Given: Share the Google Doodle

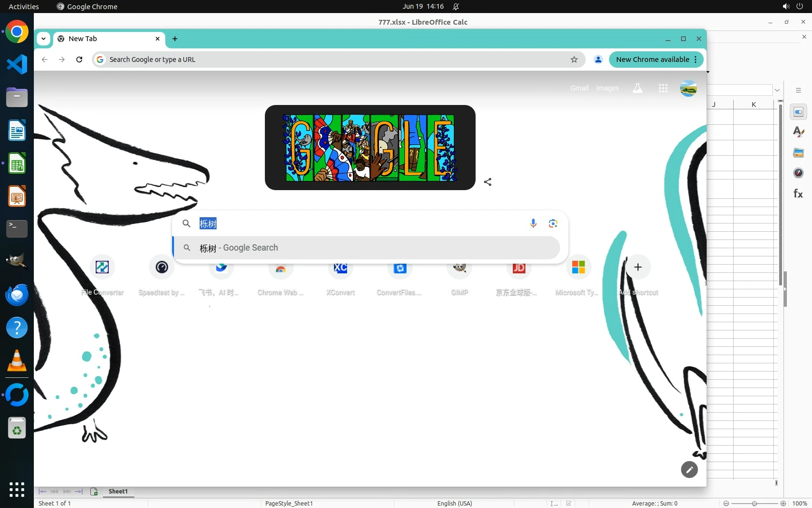Looking at the screenshot, I should pos(488,182).
